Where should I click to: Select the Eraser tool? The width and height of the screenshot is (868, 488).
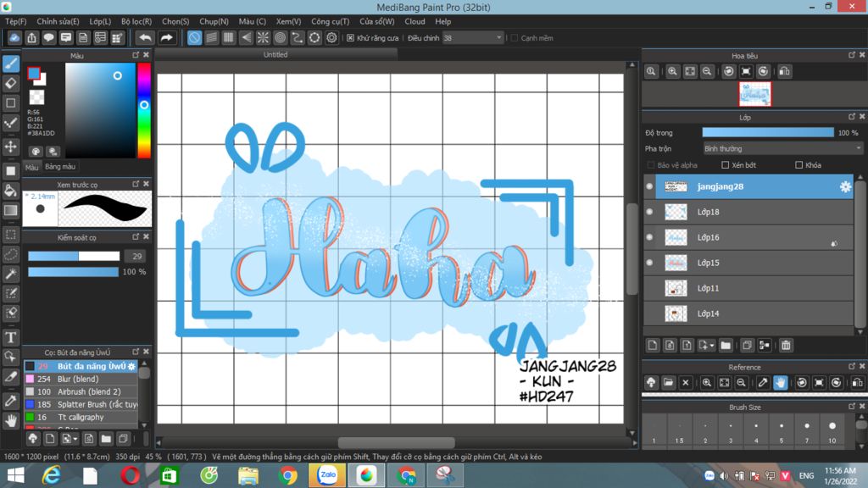11,84
